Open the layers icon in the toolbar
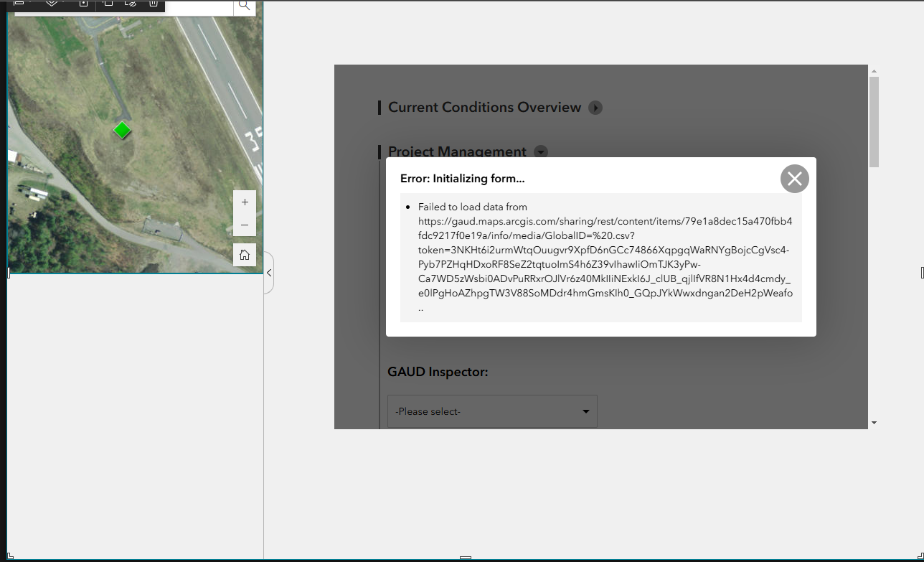Image resolution: width=924 pixels, height=562 pixels. (18, 4)
